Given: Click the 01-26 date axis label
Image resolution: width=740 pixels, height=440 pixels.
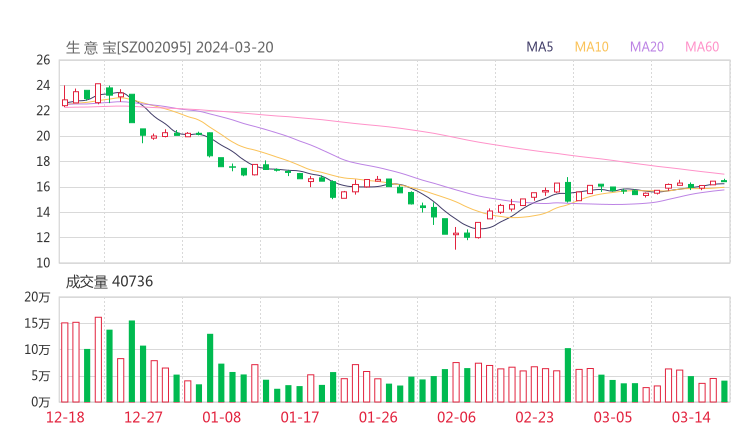Looking at the screenshot, I should point(378,417).
